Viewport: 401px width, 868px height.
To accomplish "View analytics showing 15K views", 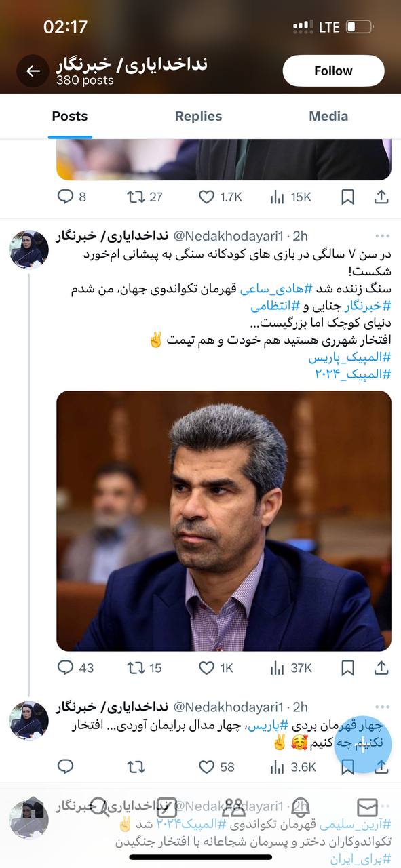I will tap(290, 197).
